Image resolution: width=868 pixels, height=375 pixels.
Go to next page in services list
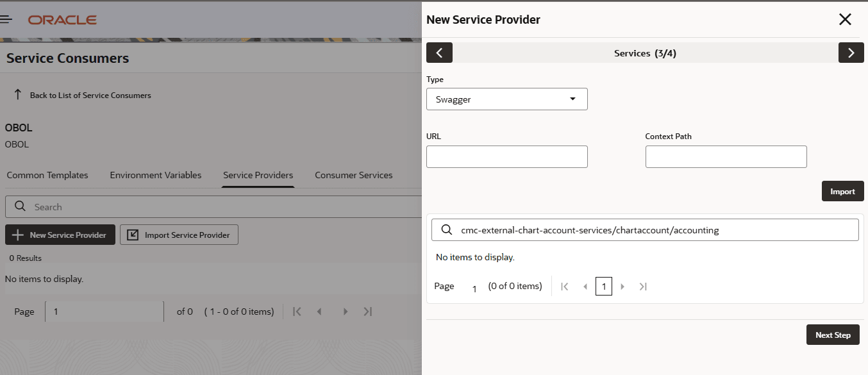[x=622, y=287]
